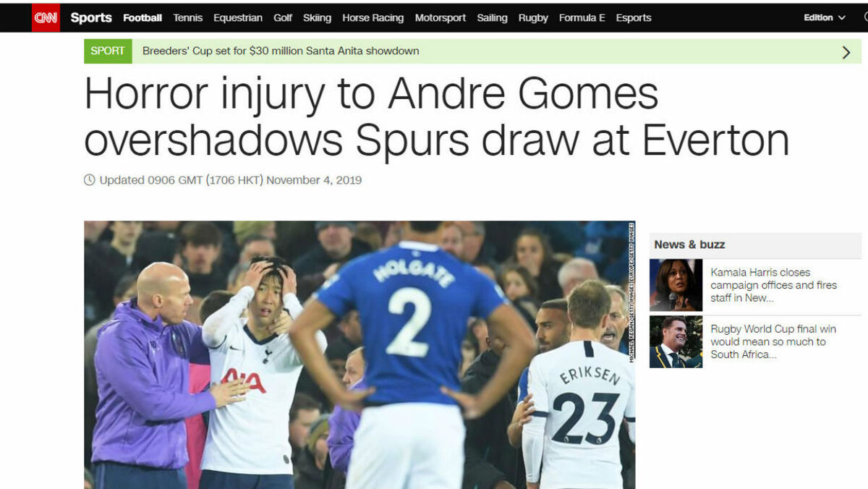Open the Rugby World Cup final story

(x=773, y=341)
